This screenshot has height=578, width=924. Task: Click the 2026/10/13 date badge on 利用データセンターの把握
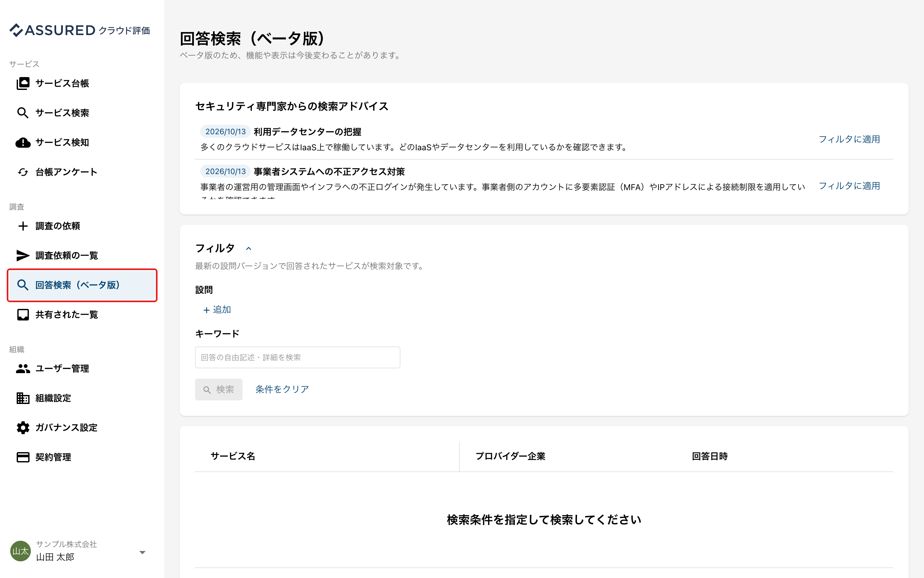pyautogui.click(x=225, y=132)
